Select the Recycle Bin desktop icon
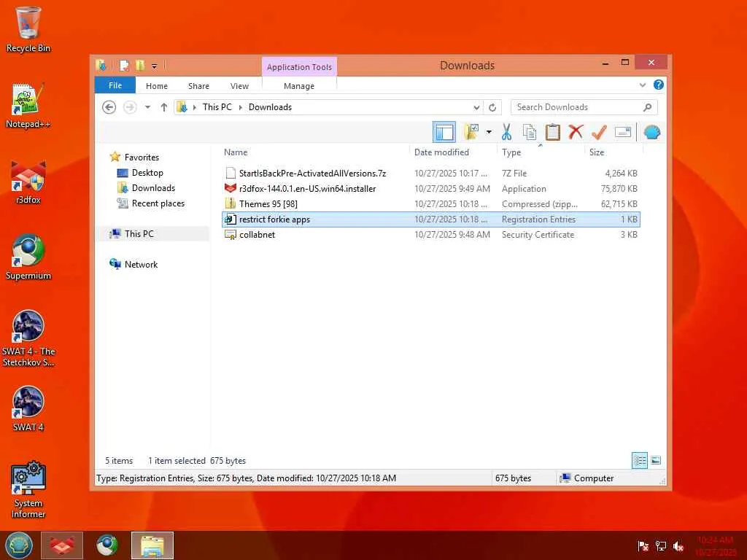The width and height of the screenshot is (747, 560). click(28, 29)
